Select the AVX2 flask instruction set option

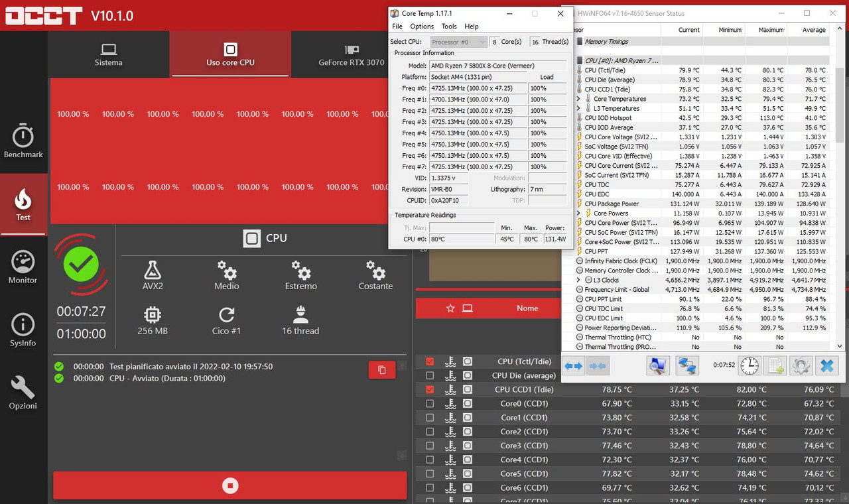click(153, 275)
